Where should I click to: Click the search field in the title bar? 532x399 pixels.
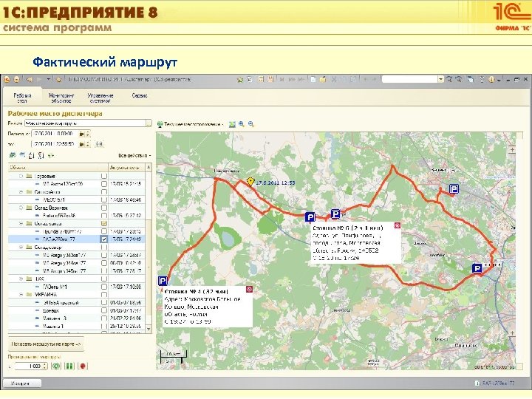pos(409,79)
